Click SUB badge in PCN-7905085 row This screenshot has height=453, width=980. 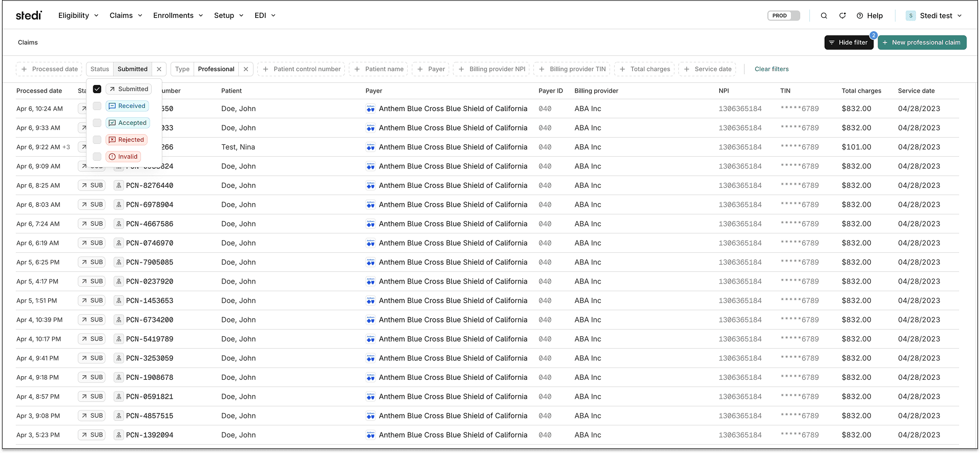[92, 262]
